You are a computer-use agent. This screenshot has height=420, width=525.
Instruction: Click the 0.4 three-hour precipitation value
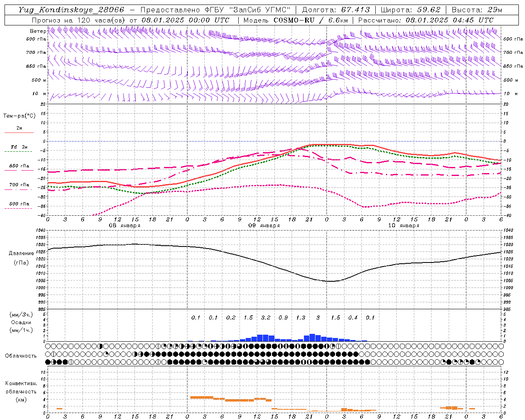(353, 317)
